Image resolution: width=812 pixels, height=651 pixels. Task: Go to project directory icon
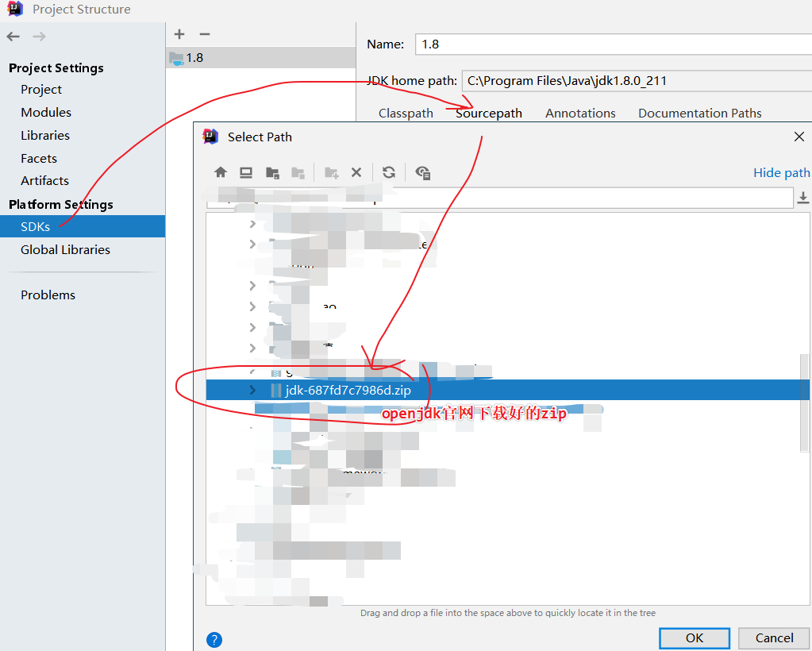(272, 172)
